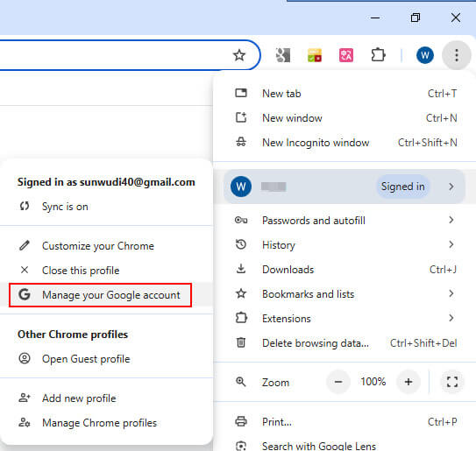Open a New Incognito window
476x451 pixels.
point(345,142)
